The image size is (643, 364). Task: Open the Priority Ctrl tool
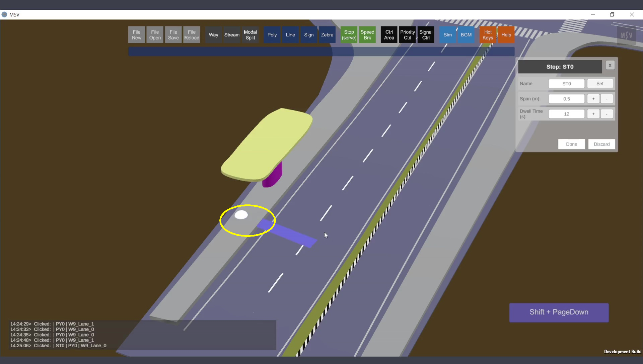tap(407, 35)
